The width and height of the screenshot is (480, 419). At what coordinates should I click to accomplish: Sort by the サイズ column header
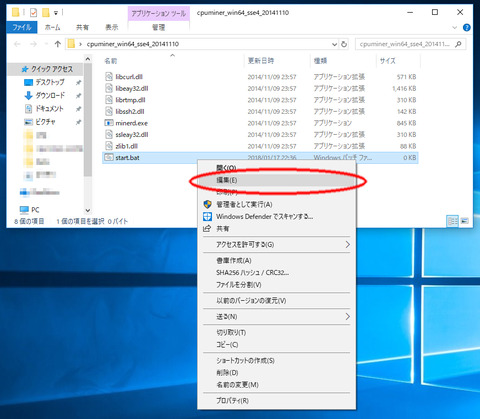[388, 61]
